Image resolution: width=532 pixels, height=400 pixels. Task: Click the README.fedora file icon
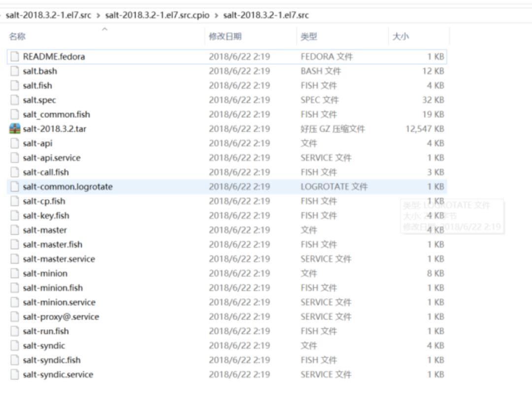15,57
